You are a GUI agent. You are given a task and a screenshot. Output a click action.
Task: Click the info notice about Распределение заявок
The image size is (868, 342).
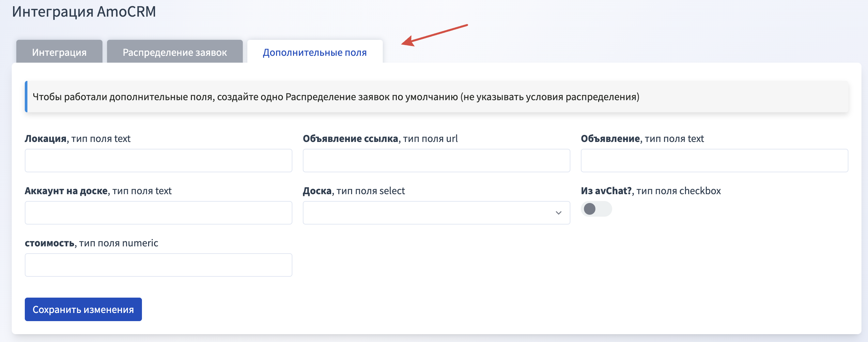pyautogui.click(x=436, y=97)
